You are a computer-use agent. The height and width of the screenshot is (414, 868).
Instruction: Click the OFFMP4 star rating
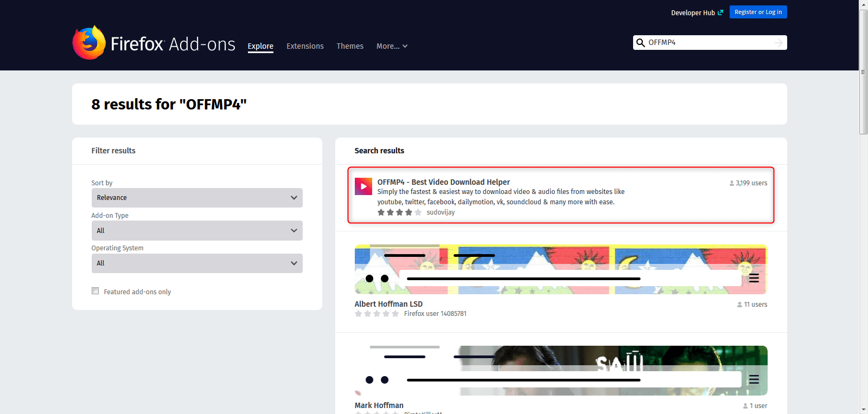tap(399, 212)
